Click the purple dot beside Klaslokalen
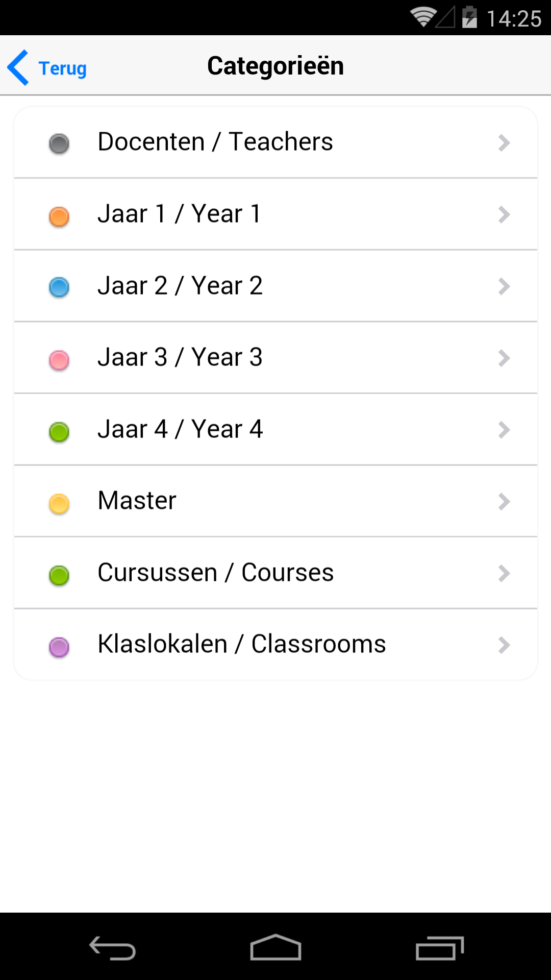 59,647
